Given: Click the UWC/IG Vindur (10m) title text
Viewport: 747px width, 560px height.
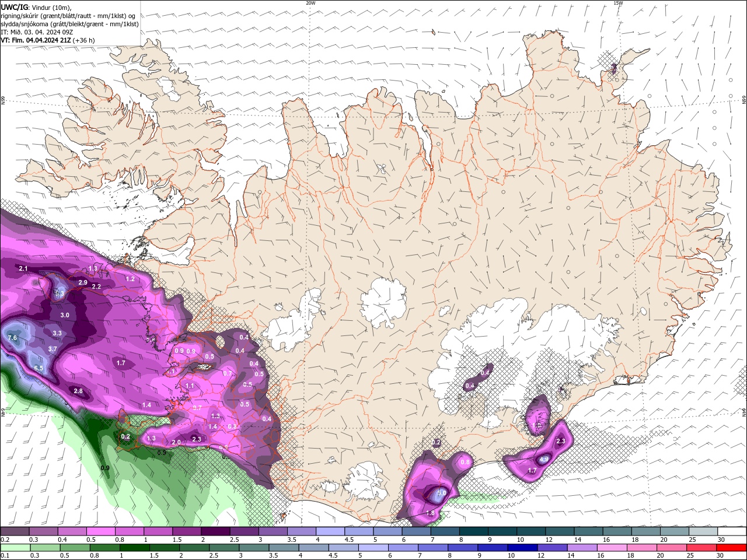Looking at the screenshot, I should [x=36, y=7].
